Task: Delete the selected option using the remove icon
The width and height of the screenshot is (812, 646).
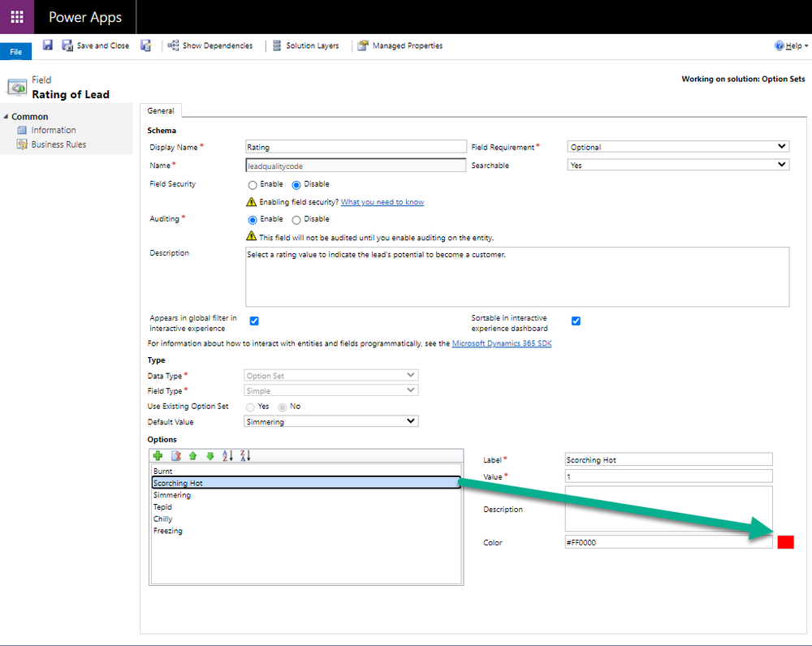Action: pos(176,456)
